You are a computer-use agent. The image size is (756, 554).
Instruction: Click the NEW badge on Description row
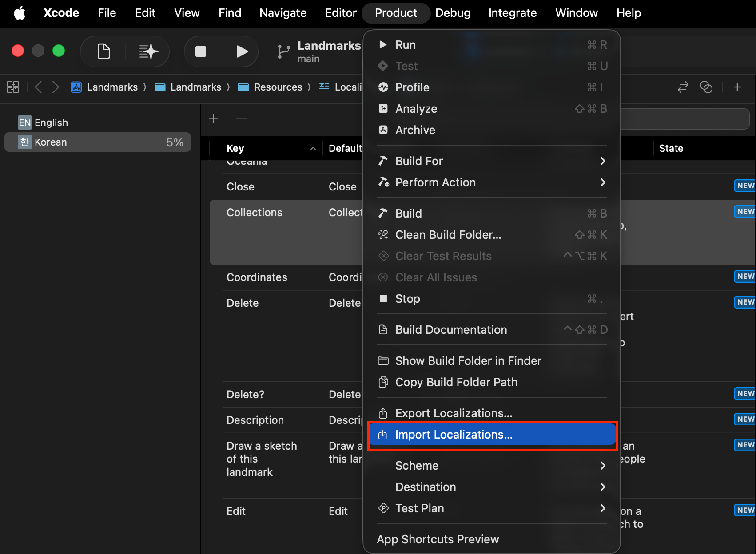click(745, 419)
